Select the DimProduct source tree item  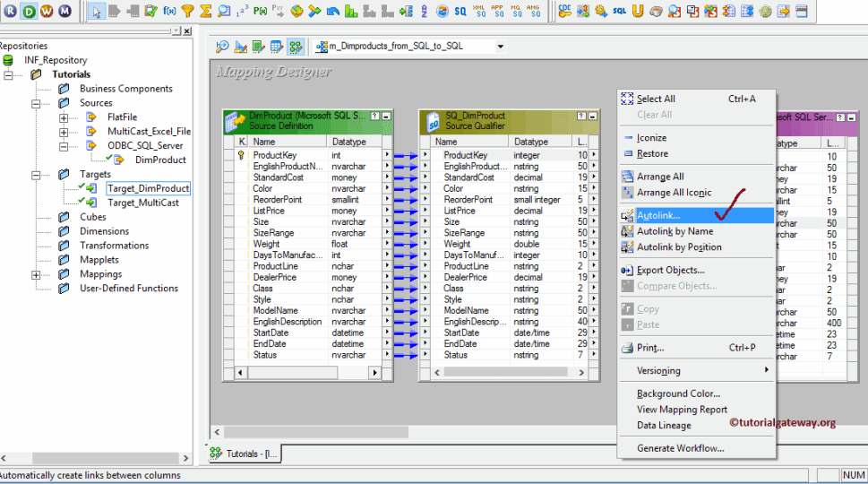pos(160,160)
